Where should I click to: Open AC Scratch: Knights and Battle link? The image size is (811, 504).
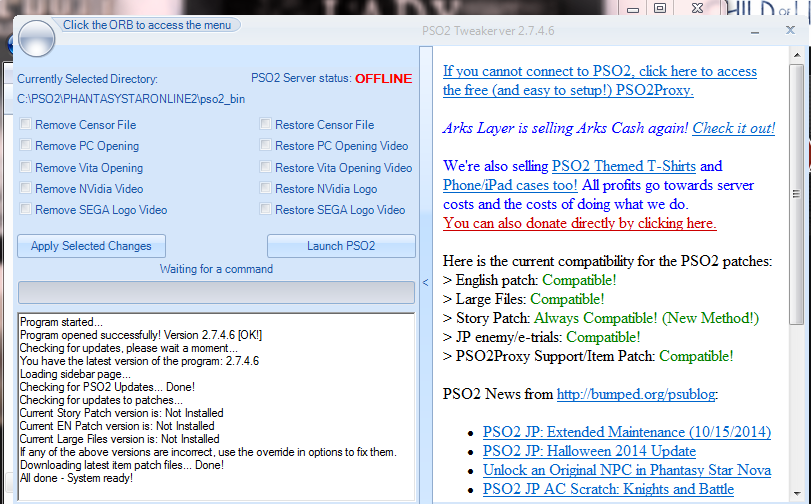tap(608, 490)
